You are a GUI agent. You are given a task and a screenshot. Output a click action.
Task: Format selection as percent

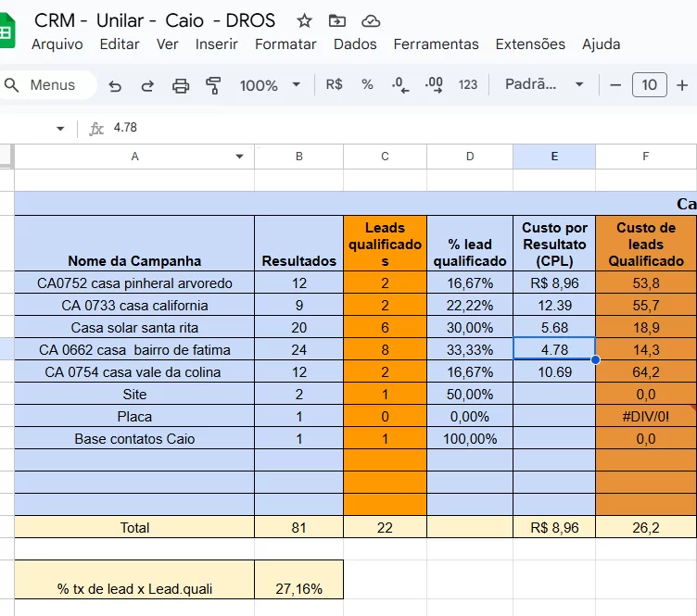tap(367, 84)
